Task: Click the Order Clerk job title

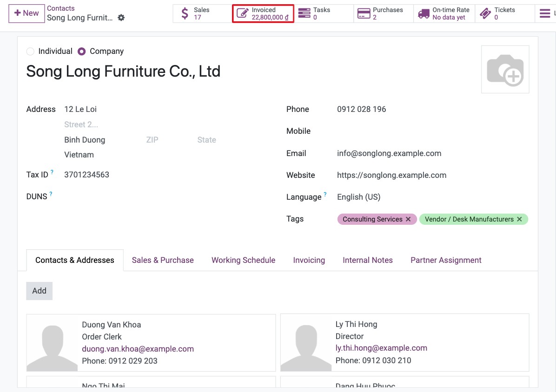Action: tap(102, 337)
